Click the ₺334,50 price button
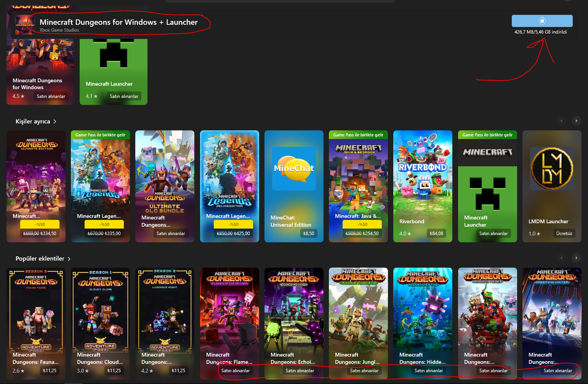Image resolution: width=588 pixels, height=384 pixels. (x=40, y=234)
